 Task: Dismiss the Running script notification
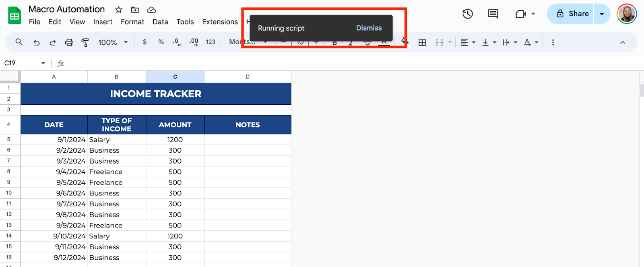(369, 28)
